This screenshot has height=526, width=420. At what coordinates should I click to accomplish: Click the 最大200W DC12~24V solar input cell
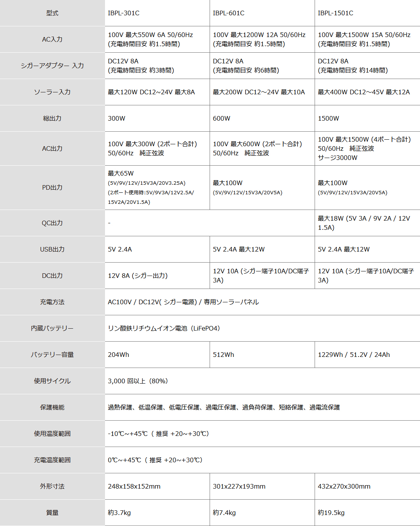262,92
